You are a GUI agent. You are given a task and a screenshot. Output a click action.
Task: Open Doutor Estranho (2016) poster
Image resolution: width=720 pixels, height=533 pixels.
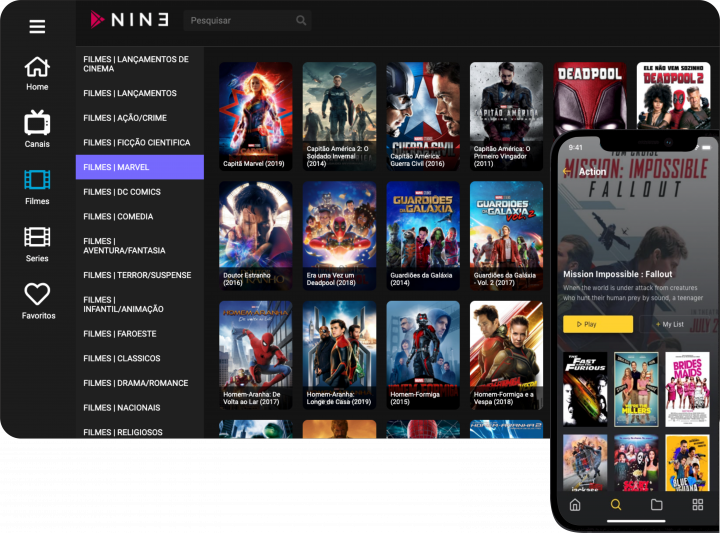coord(256,236)
